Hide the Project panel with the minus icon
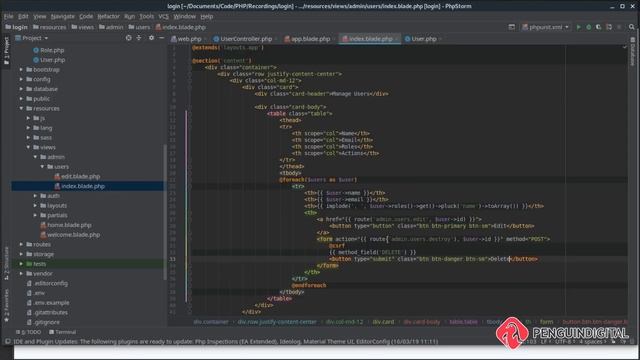 (162, 38)
